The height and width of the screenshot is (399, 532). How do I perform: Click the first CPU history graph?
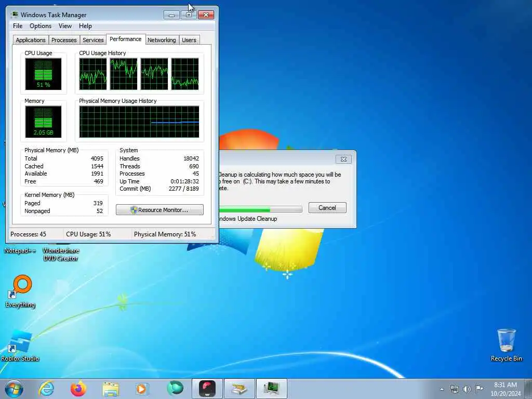93,74
